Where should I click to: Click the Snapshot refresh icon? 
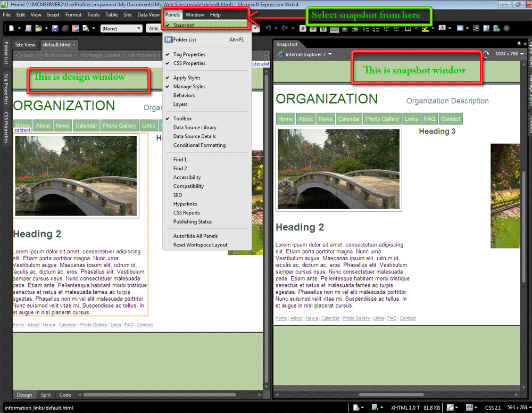pos(486,54)
